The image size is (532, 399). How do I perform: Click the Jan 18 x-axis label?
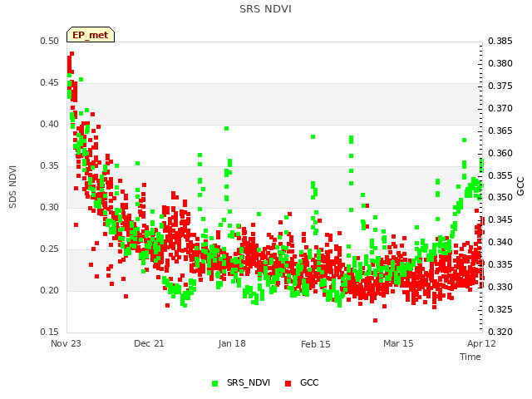[x=232, y=343]
